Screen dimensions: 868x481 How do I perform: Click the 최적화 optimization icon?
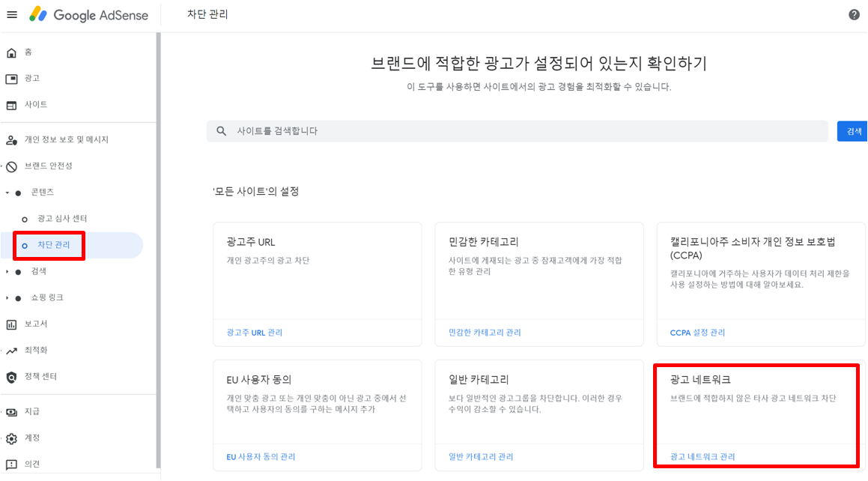[10, 350]
